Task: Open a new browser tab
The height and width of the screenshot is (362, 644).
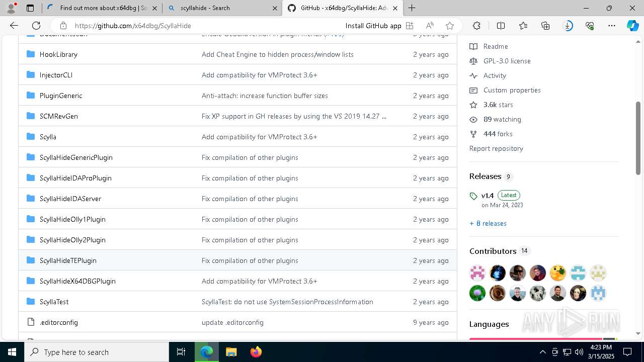Action: pos(412,8)
